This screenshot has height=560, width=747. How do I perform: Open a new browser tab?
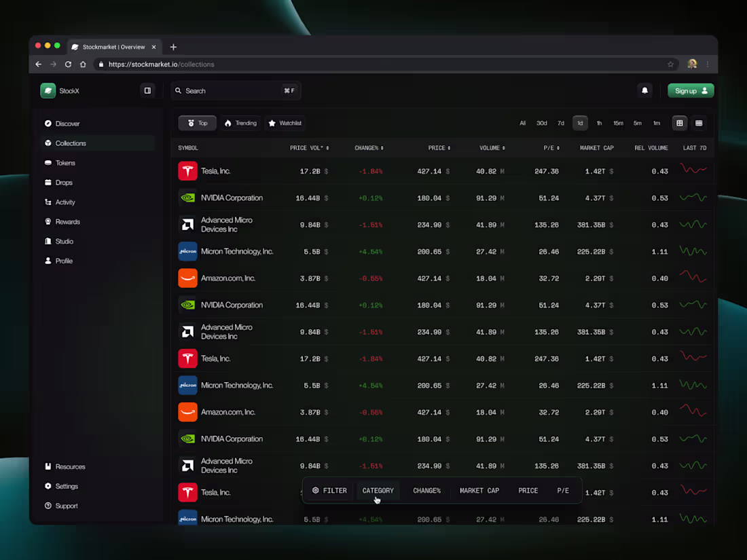tap(173, 47)
